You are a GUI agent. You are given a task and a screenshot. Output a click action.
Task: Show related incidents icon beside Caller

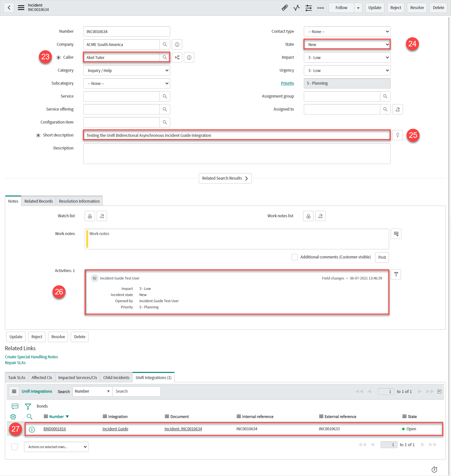[177, 57]
